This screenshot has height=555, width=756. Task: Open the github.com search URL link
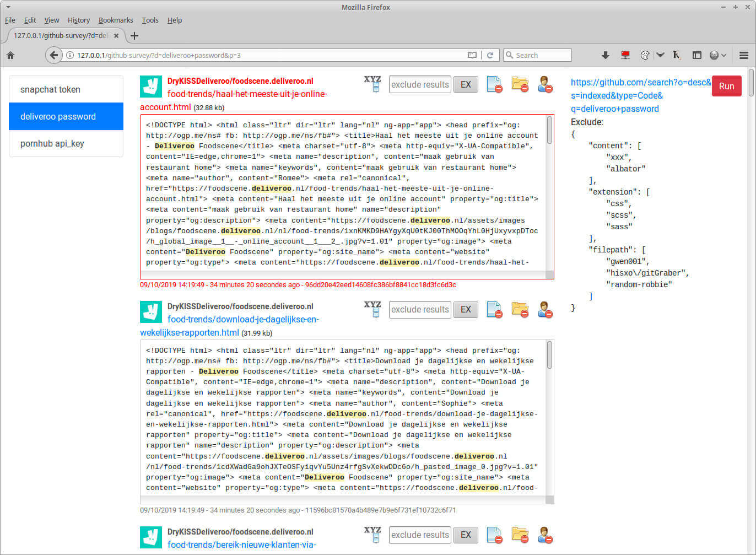(641, 95)
